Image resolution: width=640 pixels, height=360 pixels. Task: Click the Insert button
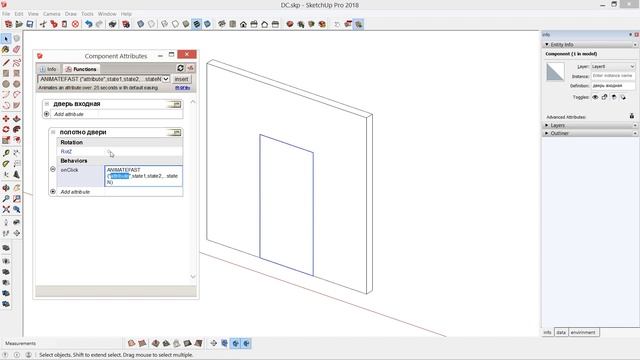click(181, 79)
